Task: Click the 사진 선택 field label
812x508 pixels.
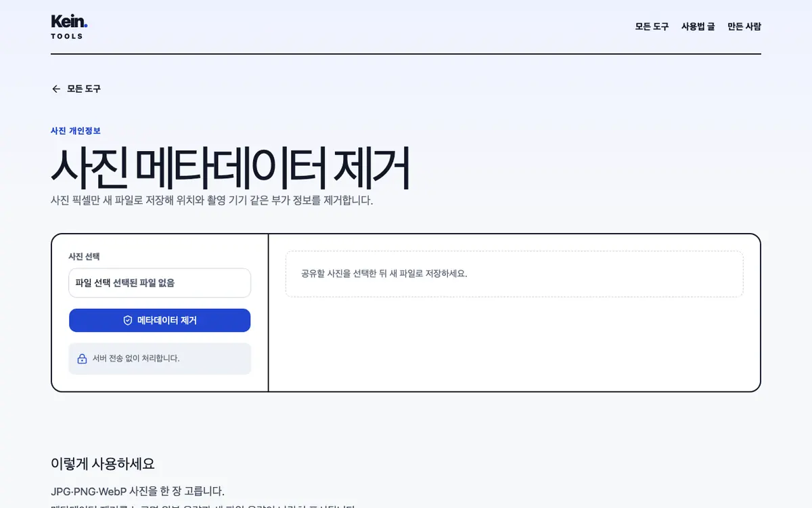Action: 84,257
